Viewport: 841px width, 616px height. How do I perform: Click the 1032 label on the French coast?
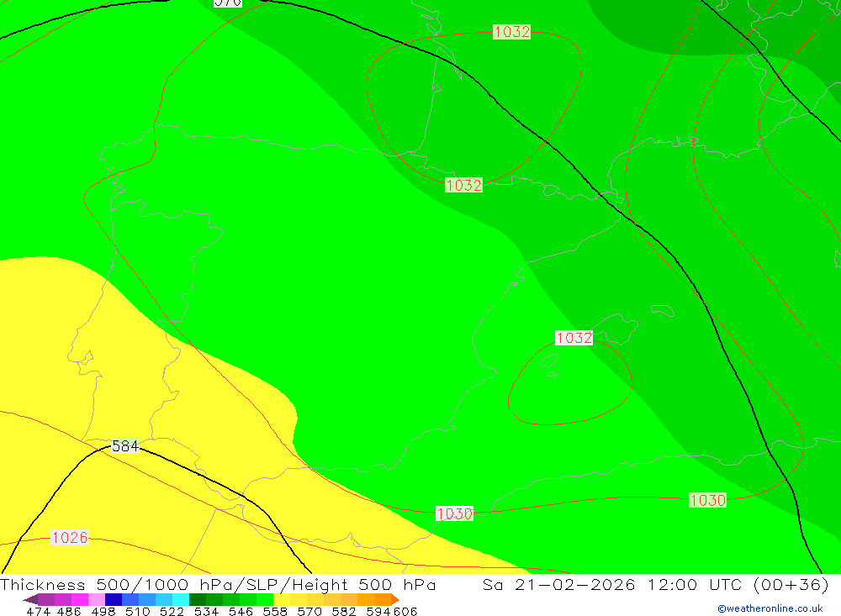(x=464, y=186)
